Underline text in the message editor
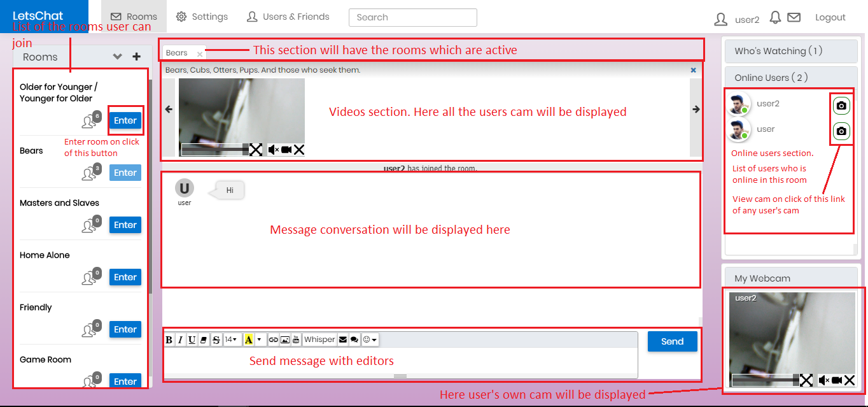The image size is (868, 407). [x=192, y=340]
